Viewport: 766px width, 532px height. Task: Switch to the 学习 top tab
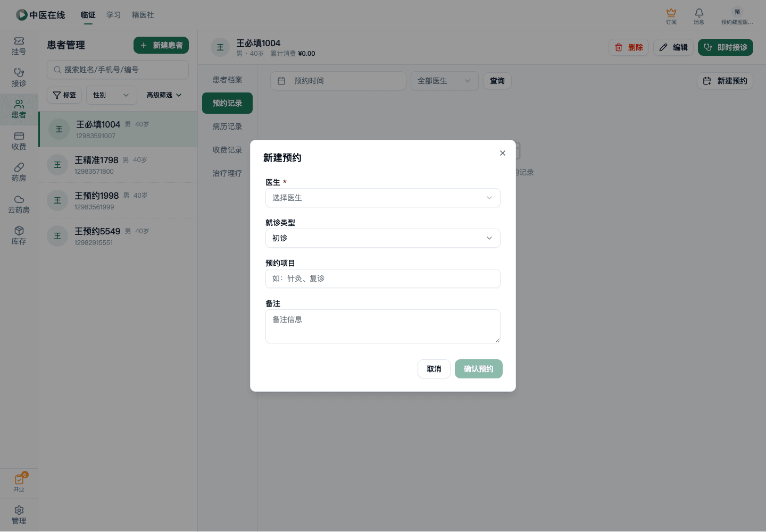pos(114,15)
